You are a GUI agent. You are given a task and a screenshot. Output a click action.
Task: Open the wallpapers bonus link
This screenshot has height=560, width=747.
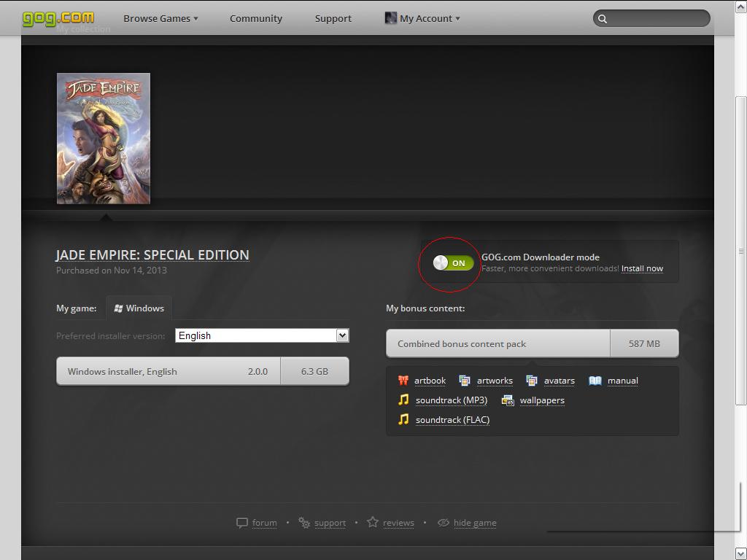(x=542, y=400)
